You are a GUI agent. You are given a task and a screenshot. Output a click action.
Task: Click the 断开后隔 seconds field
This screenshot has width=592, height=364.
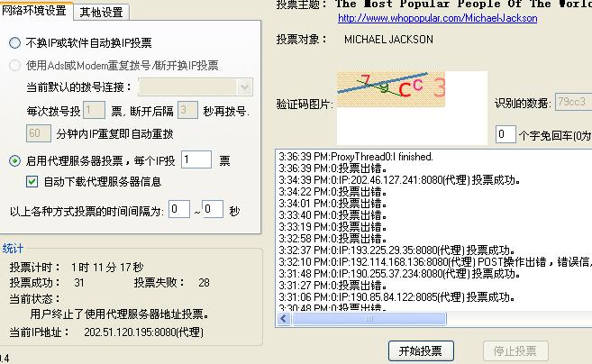click(187, 110)
